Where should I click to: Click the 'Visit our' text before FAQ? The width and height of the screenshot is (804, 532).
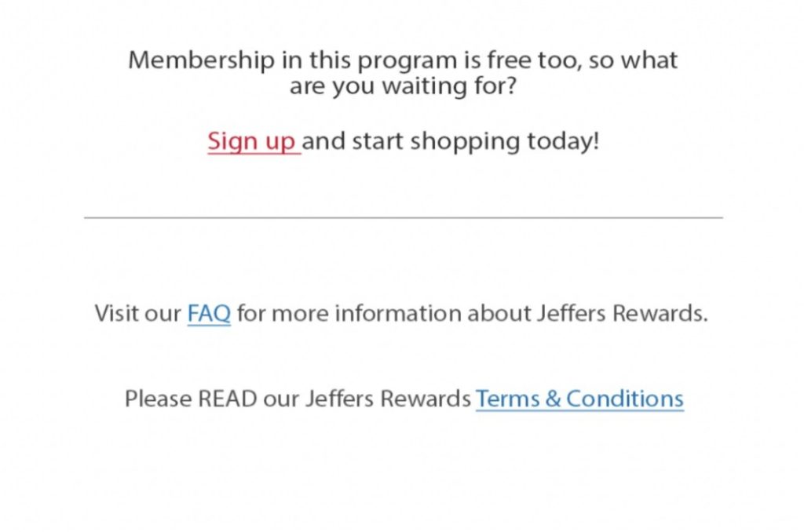pyautogui.click(x=137, y=313)
